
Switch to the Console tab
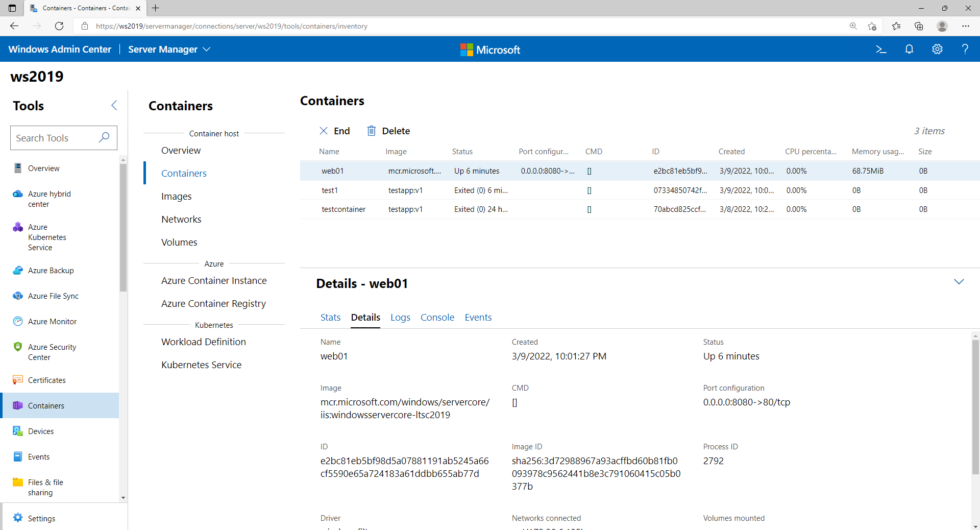coord(437,317)
